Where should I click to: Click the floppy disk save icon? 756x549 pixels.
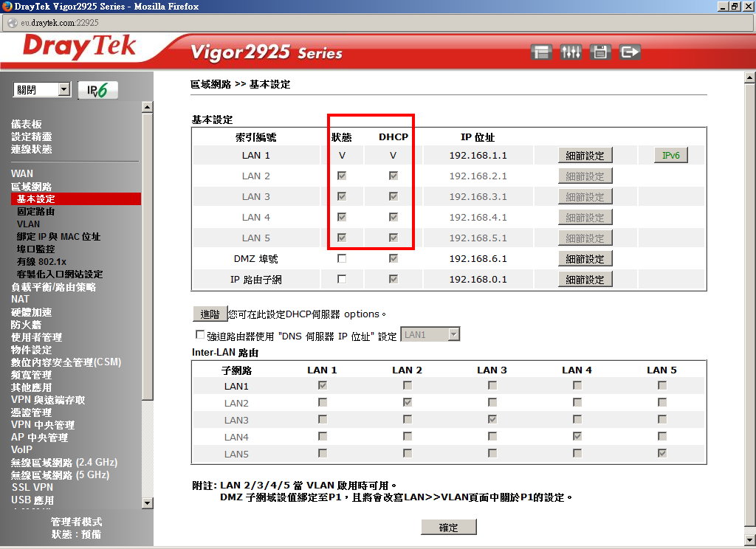click(x=600, y=52)
